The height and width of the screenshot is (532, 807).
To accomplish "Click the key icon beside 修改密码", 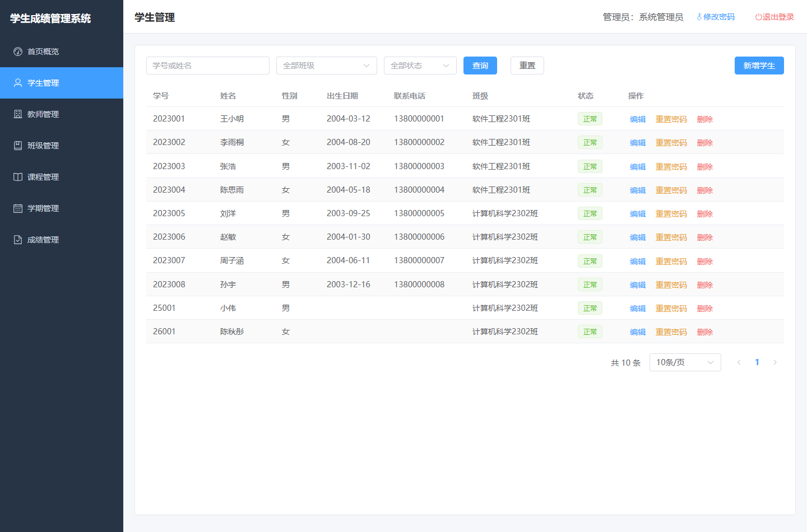I will (x=699, y=17).
